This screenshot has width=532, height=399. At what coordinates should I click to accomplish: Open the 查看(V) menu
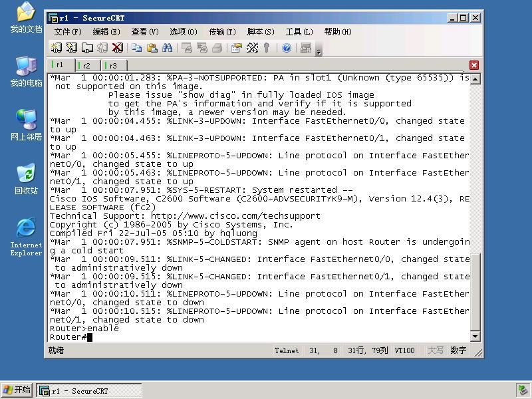pos(145,32)
